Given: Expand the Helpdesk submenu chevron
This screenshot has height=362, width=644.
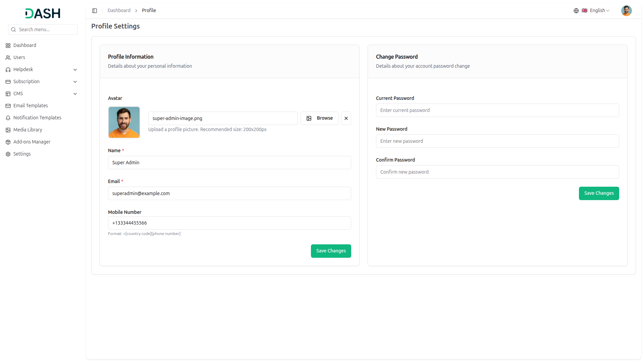Looking at the screenshot, I should point(75,70).
